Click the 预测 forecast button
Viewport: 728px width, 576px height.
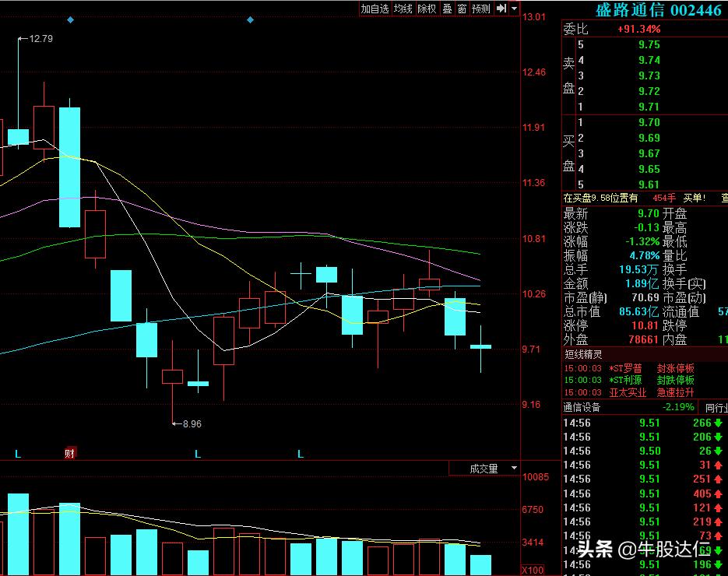(481, 9)
